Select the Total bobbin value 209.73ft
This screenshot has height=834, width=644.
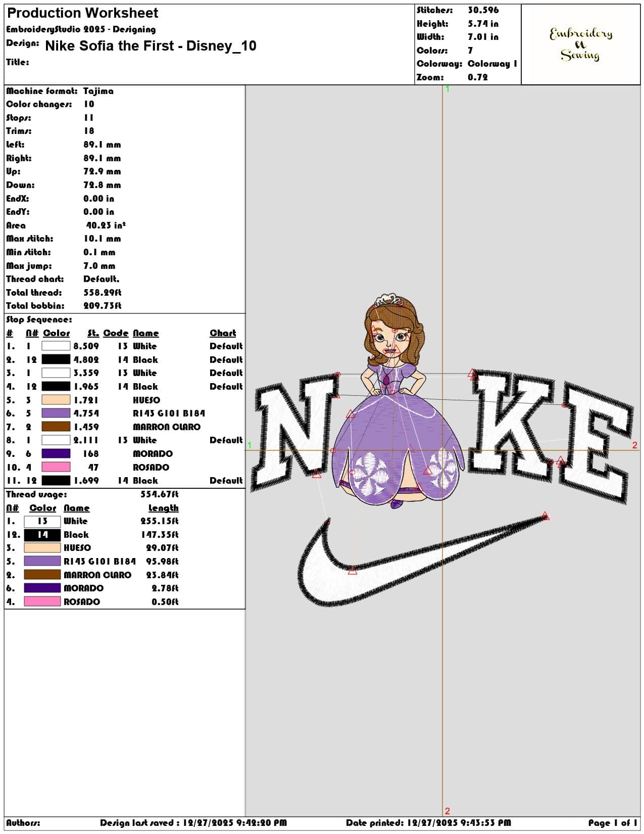(x=103, y=306)
